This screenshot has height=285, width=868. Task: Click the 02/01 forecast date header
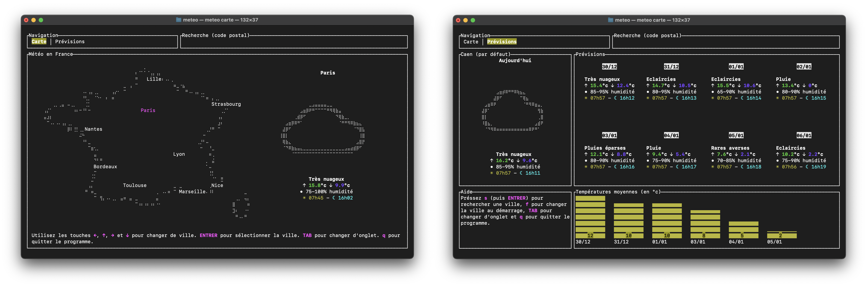[x=804, y=67]
